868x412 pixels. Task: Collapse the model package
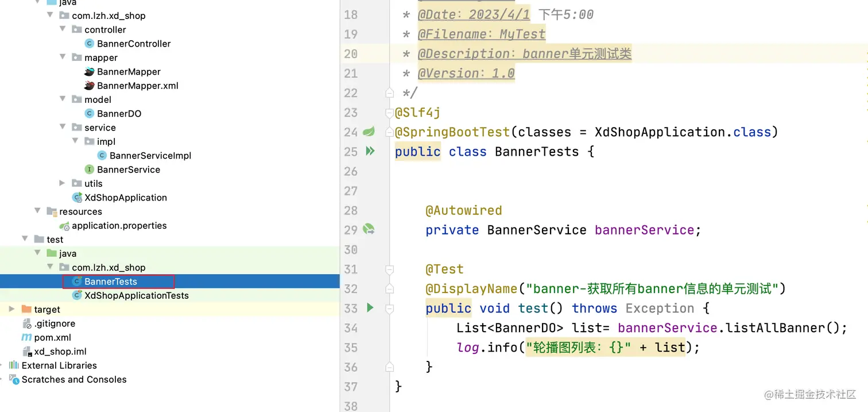coord(63,99)
